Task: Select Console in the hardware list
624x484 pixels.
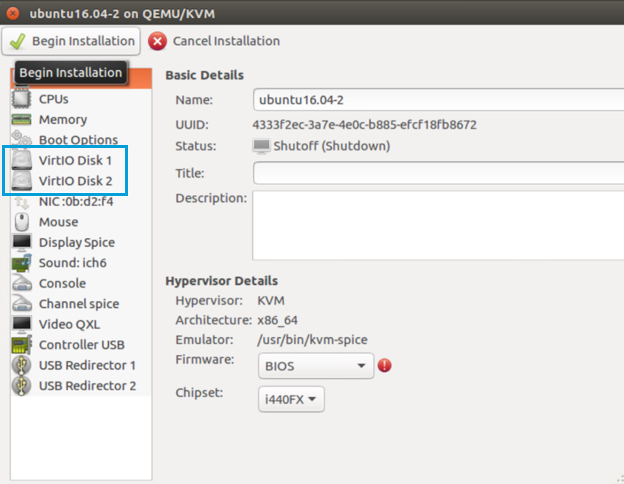Action: pyautogui.click(x=81, y=283)
